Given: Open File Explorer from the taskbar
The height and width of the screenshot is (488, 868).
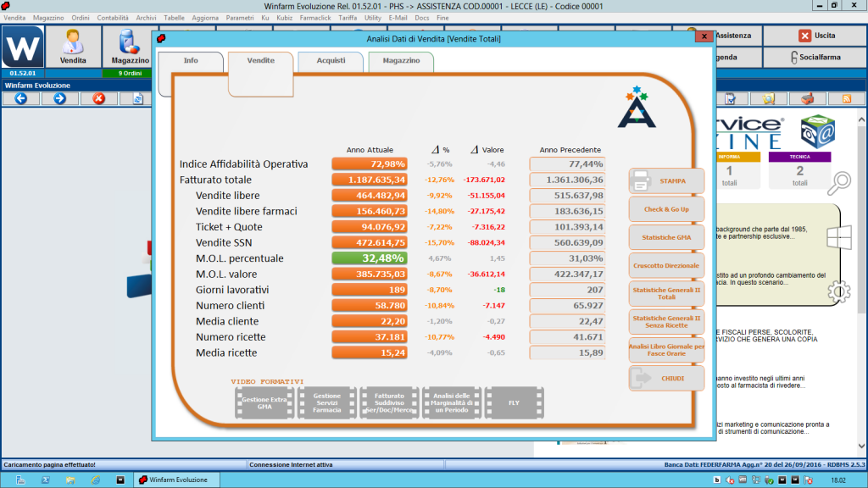Looking at the screenshot, I should [70, 480].
